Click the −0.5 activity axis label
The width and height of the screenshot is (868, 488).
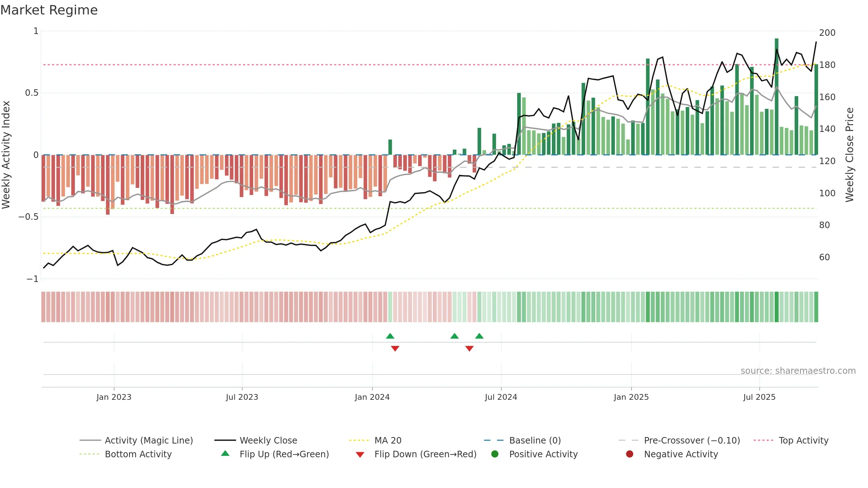[x=28, y=217]
